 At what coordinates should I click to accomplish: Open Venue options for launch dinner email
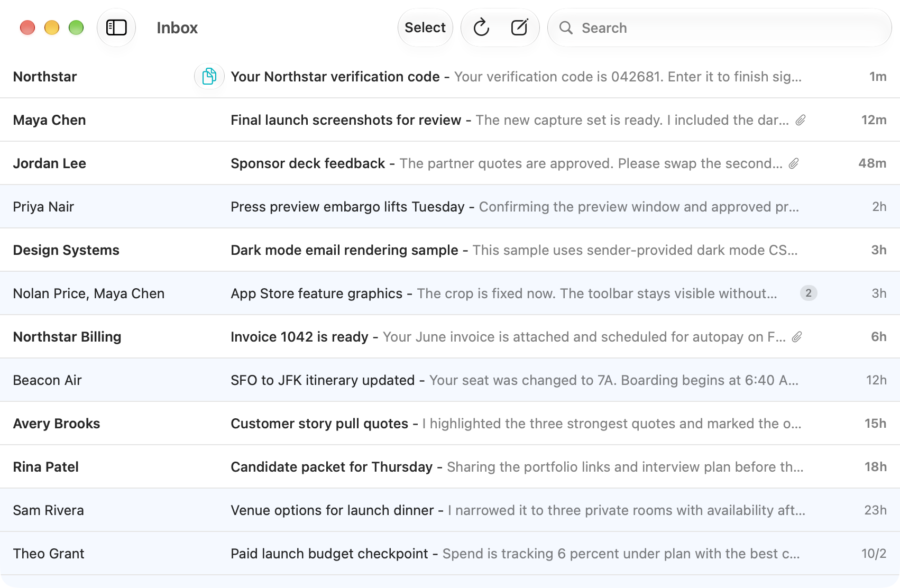point(450,510)
